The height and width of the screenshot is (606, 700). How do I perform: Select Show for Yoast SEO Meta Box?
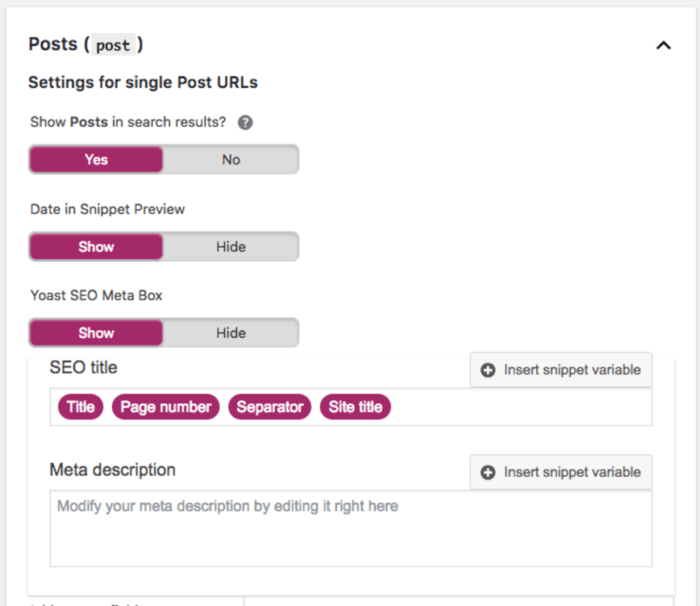96,333
